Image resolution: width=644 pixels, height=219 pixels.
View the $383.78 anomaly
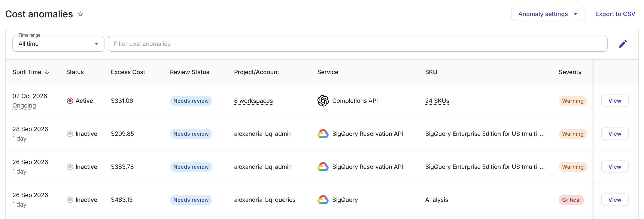[x=614, y=167]
